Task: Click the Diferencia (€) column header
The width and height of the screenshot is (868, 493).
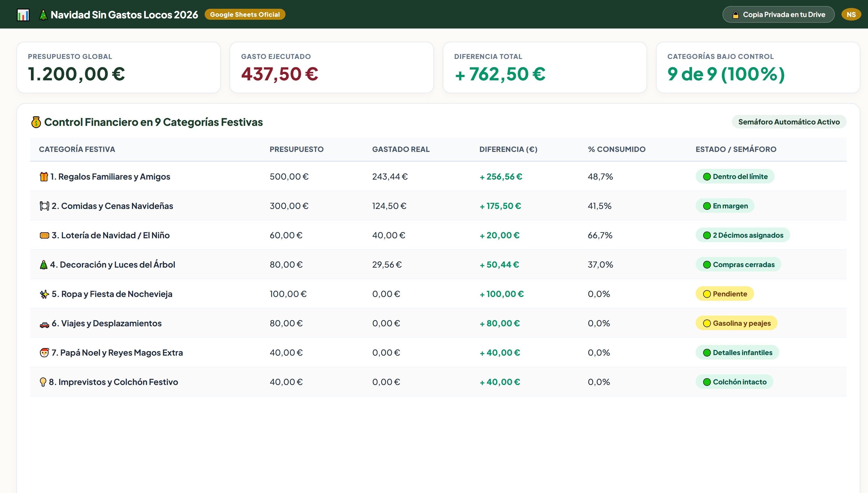Action: tap(509, 149)
